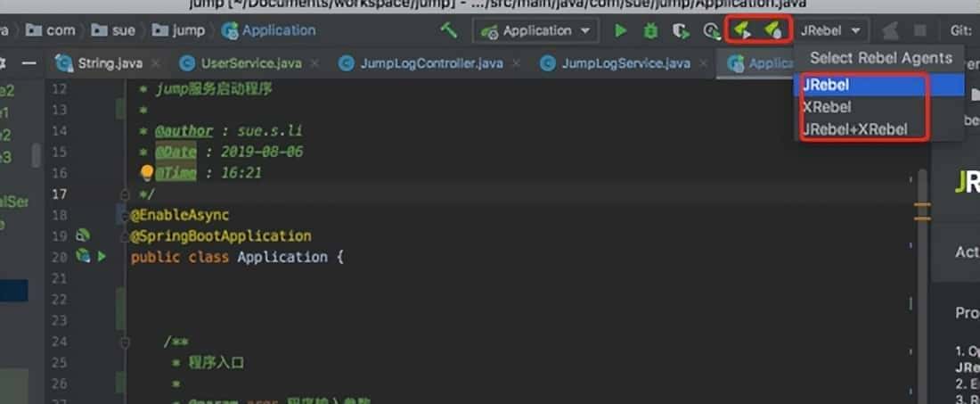Click the Run with JRebel rocket icon
980x404 pixels.
(x=741, y=30)
